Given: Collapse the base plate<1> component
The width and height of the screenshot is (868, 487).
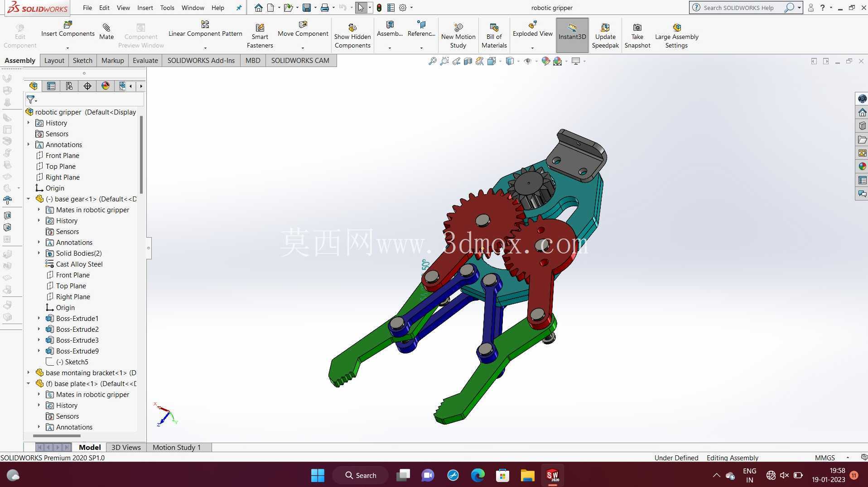Looking at the screenshot, I should coord(29,383).
